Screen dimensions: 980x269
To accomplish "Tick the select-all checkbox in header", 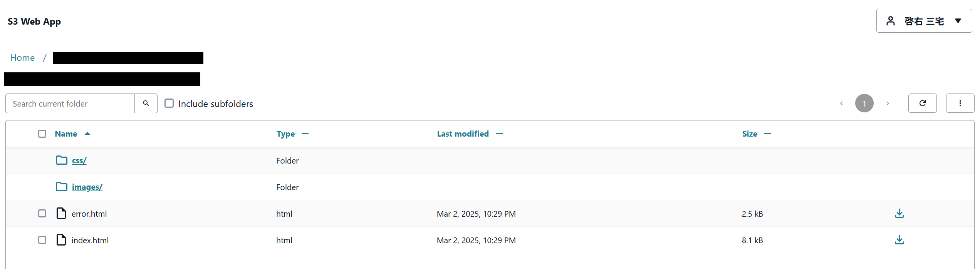I will tap(42, 134).
